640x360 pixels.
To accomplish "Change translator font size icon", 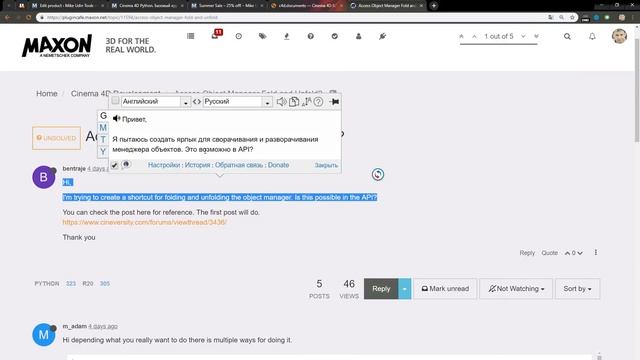I will click(x=307, y=102).
